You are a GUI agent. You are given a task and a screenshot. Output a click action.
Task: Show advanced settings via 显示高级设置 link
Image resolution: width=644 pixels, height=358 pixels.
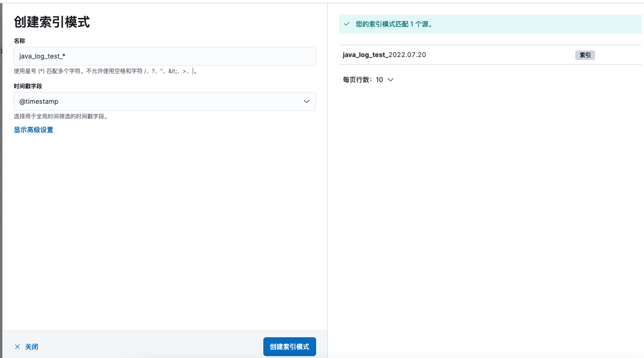(x=33, y=130)
